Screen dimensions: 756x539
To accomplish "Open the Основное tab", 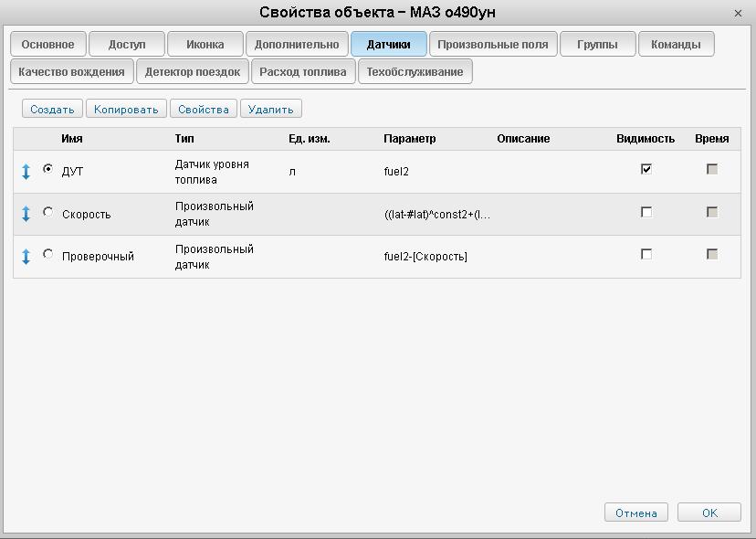I will click(47, 44).
